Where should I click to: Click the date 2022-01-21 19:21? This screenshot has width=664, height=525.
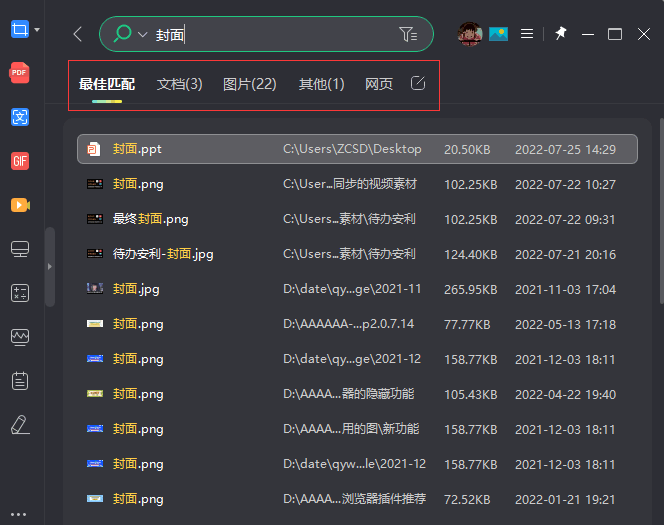(565, 500)
